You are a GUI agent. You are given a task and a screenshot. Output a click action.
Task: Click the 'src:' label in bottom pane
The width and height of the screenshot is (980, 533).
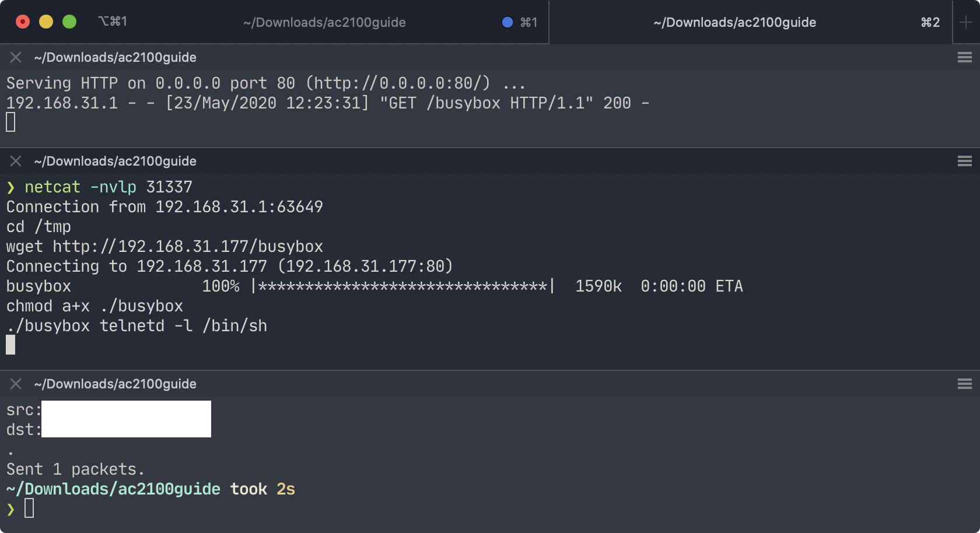click(x=24, y=410)
